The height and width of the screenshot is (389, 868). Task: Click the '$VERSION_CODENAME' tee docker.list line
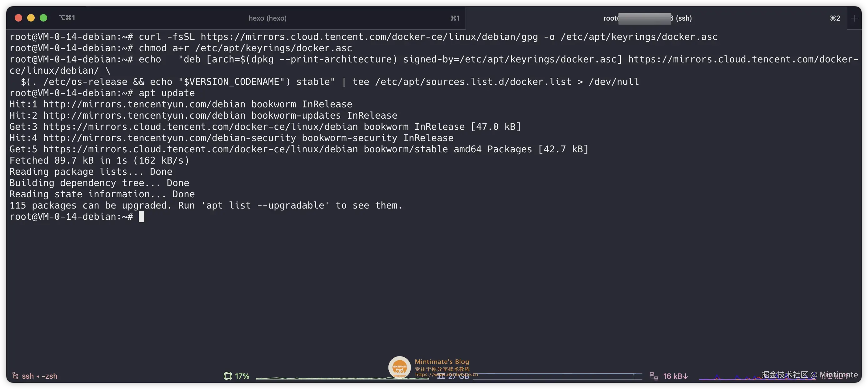(x=330, y=82)
